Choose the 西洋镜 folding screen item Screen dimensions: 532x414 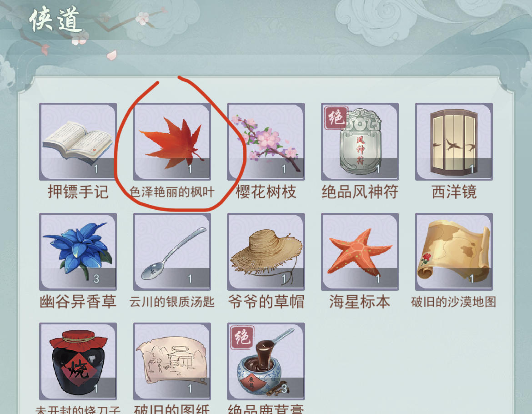tap(454, 141)
